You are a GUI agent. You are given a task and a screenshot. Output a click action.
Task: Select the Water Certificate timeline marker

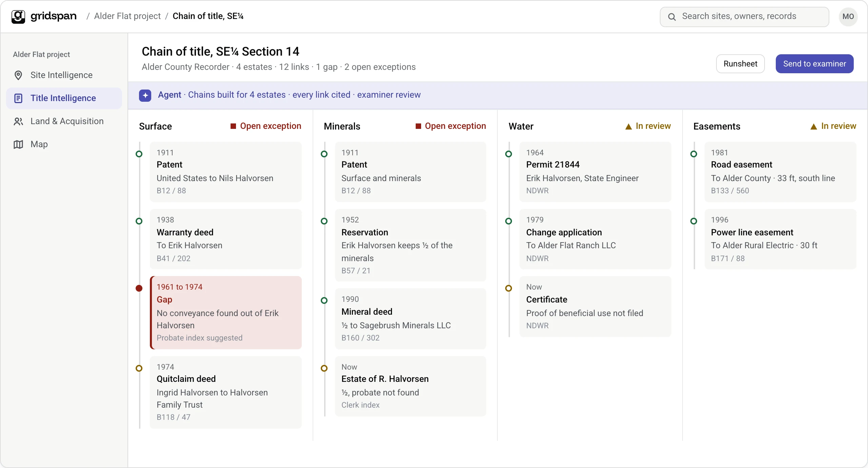click(x=509, y=288)
